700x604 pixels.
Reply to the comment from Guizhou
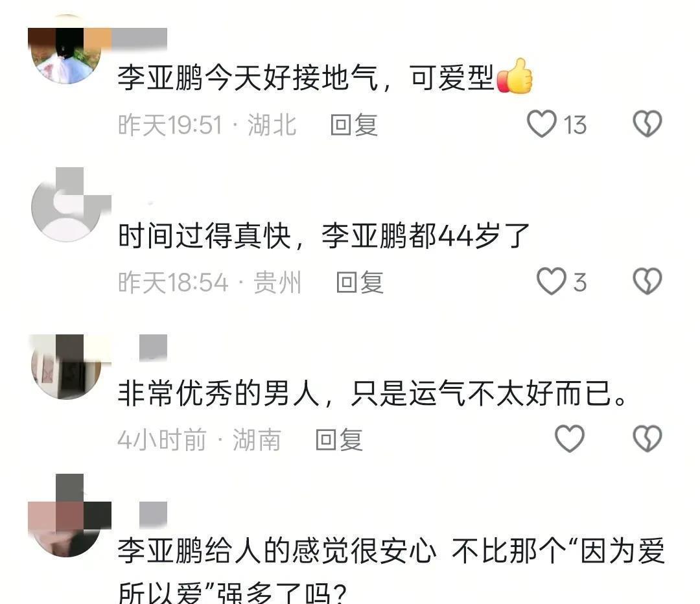point(360,283)
